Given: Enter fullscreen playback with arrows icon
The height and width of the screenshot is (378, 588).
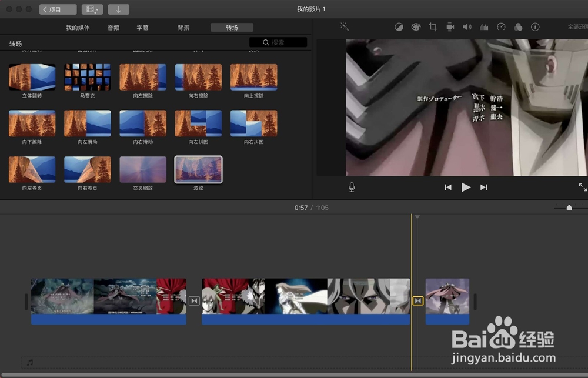Looking at the screenshot, I should pyautogui.click(x=583, y=187).
